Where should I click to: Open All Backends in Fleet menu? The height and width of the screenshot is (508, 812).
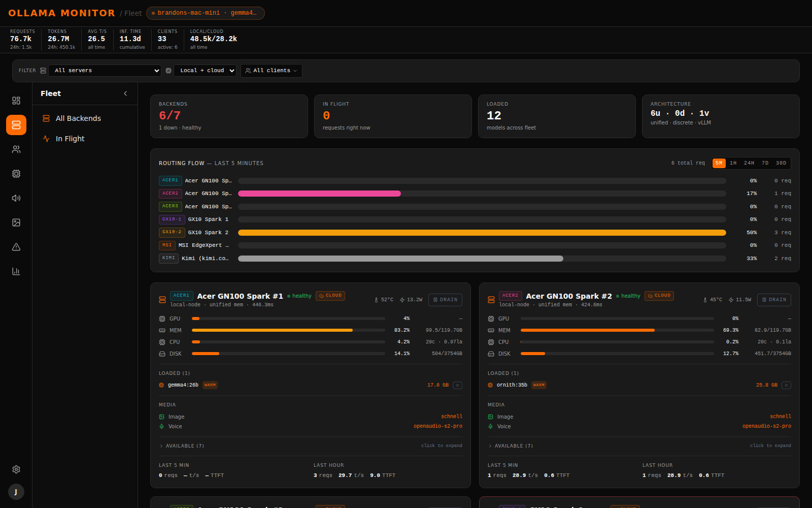tap(85, 118)
